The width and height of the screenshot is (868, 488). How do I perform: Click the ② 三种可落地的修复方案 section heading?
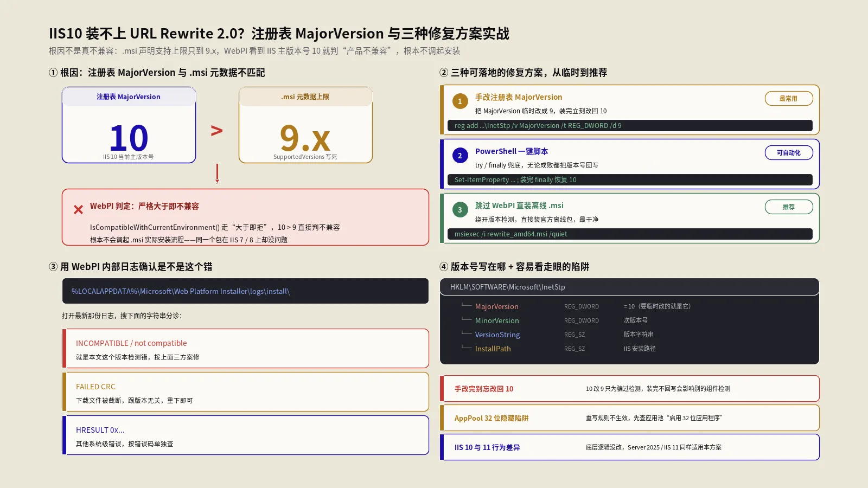(523, 73)
